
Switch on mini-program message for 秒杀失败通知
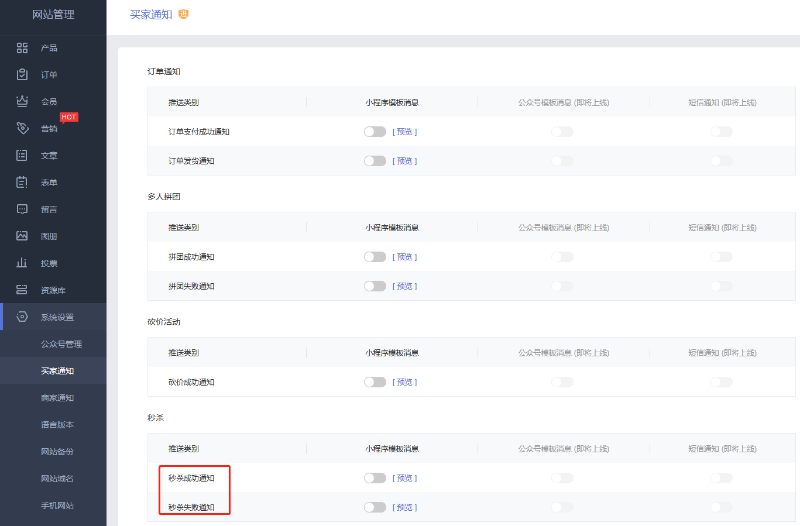[x=375, y=507]
